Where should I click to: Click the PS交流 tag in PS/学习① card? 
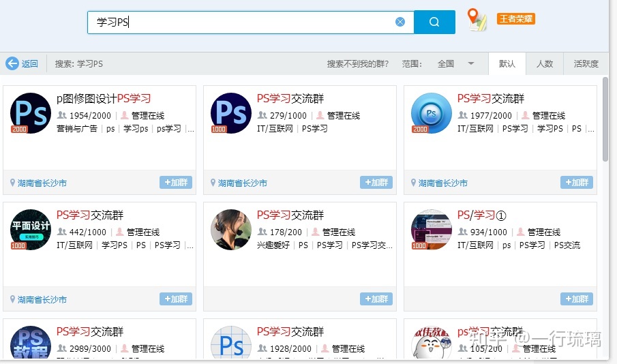point(567,245)
